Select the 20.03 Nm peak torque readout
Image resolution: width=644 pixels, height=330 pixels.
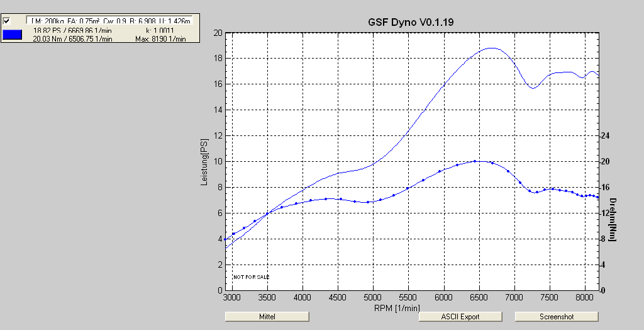pos(73,38)
